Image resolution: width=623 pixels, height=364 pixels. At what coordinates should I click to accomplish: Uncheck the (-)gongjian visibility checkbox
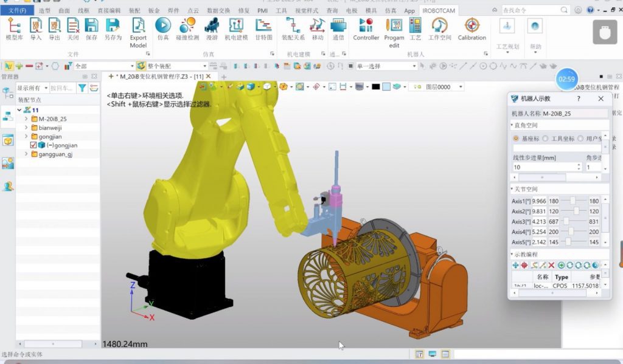click(34, 146)
